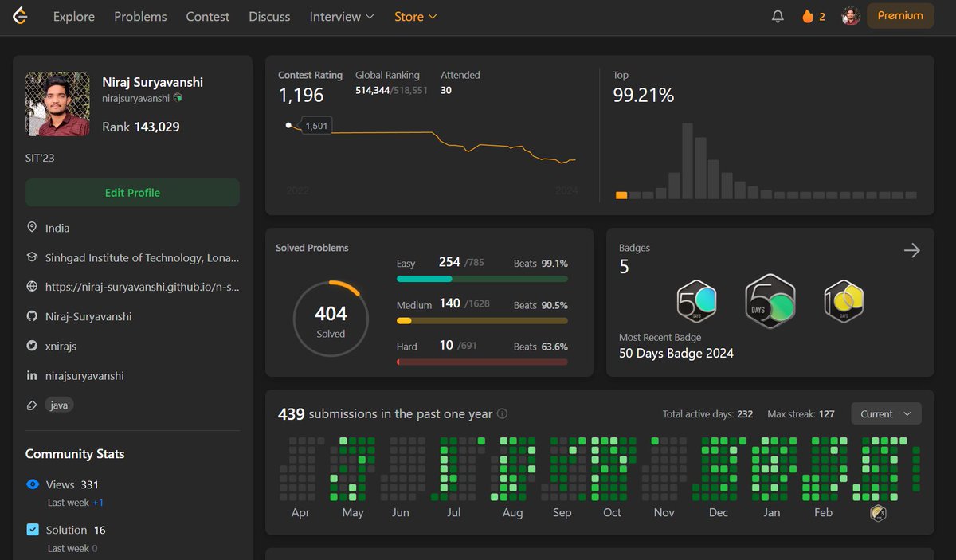Select the yellow 100 Days badge
This screenshot has height=560, width=956.
click(844, 301)
